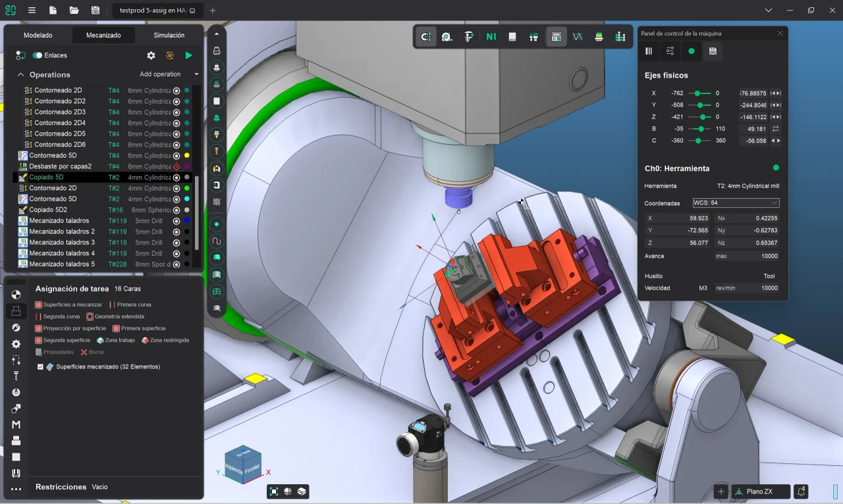Click the fit-to-view icon at viewport bottom
This screenshot has height=504, width=843.
point(274,491)
